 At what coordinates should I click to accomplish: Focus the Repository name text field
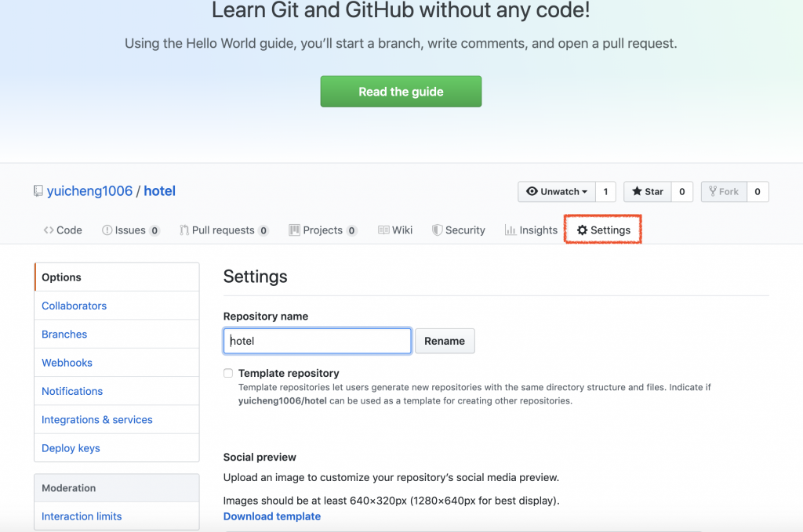(x=317, y=341)
